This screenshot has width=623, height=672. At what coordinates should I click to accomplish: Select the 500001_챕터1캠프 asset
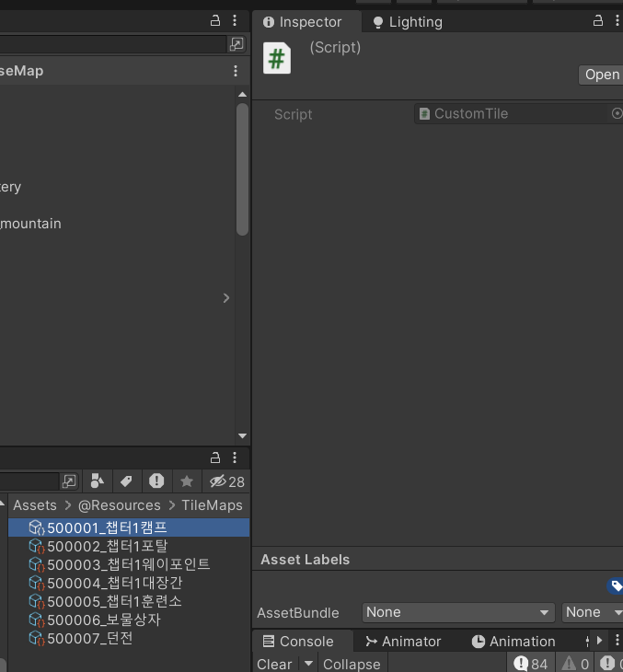point(129,527)
